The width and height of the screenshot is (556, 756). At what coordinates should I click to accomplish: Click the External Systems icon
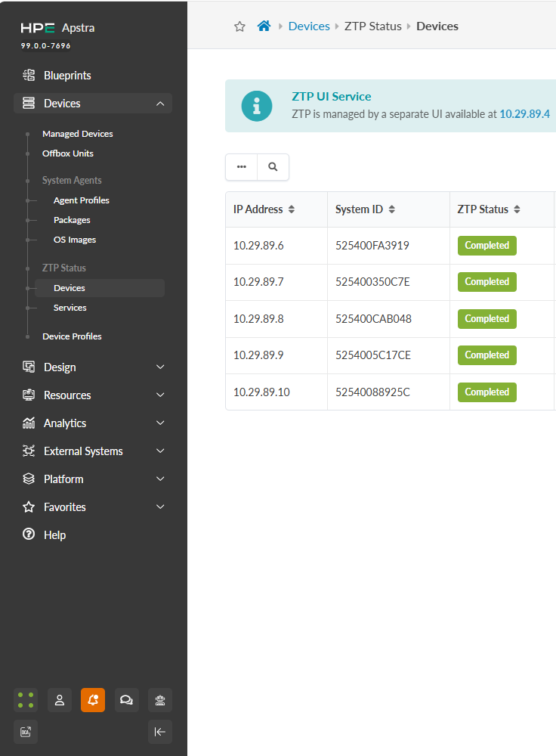(x=29, y=451)
